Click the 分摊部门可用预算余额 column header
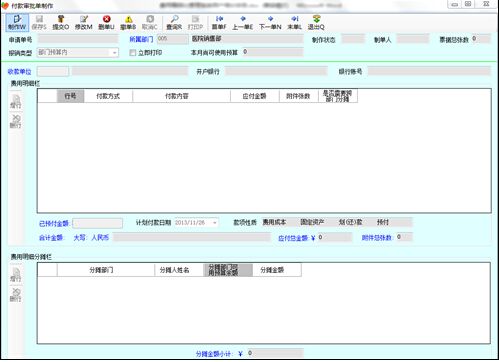This screenshot has height=362, width=499. (228, 270)
